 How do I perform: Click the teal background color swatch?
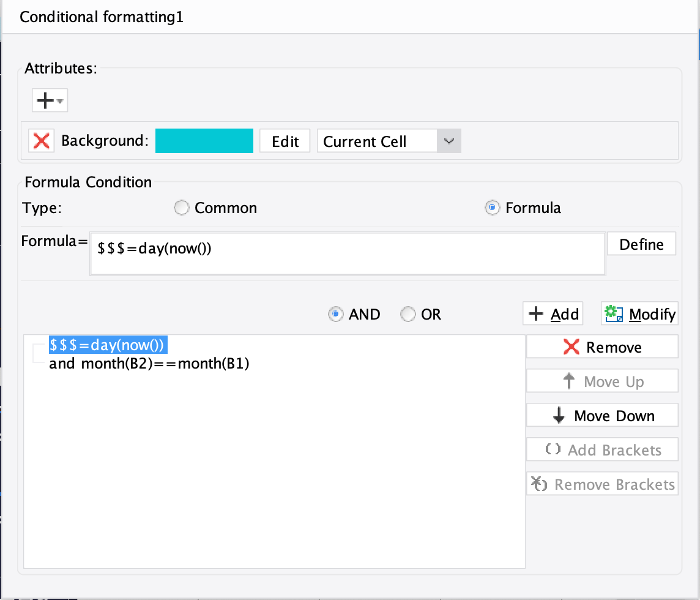(x=206, y=140)
